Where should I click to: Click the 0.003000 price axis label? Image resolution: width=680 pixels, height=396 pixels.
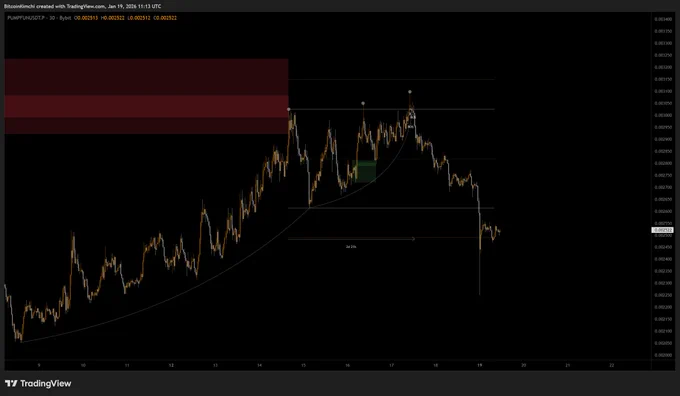[663, 115]
